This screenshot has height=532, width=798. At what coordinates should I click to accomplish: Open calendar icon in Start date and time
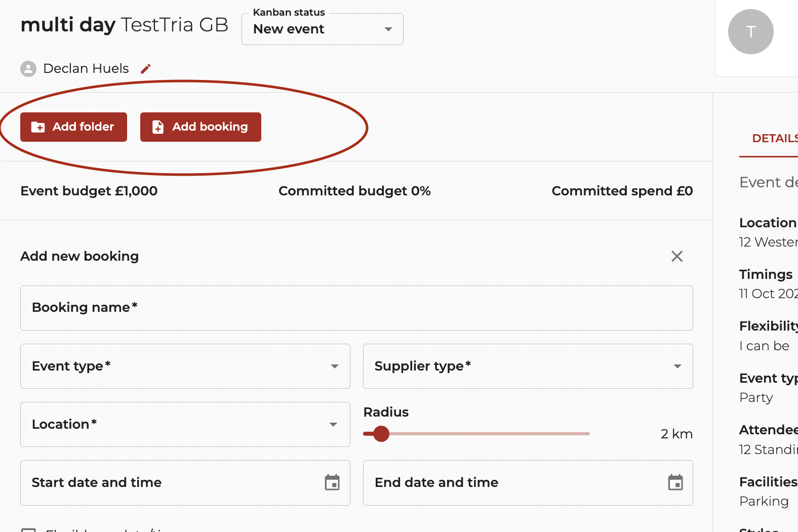point(332,482)
